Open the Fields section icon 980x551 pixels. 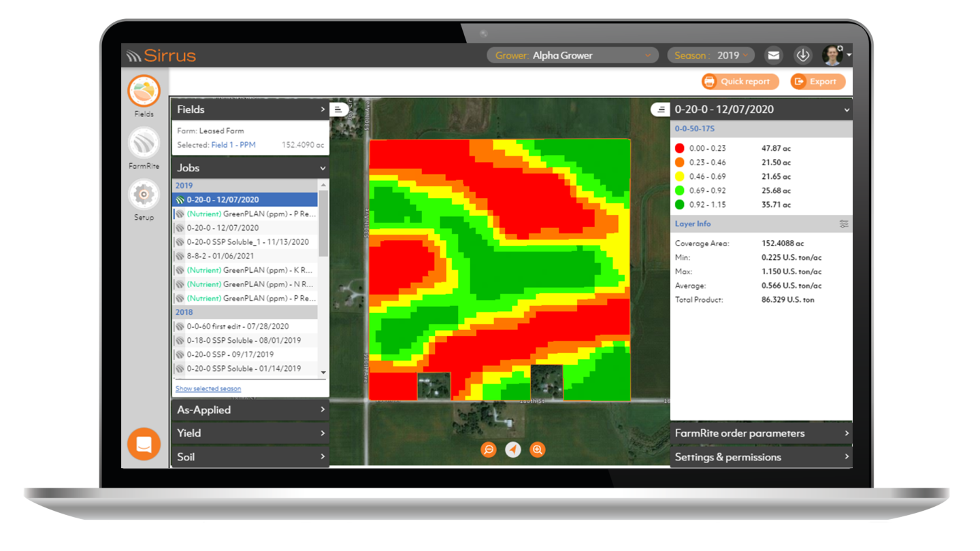tap(144, 91)
